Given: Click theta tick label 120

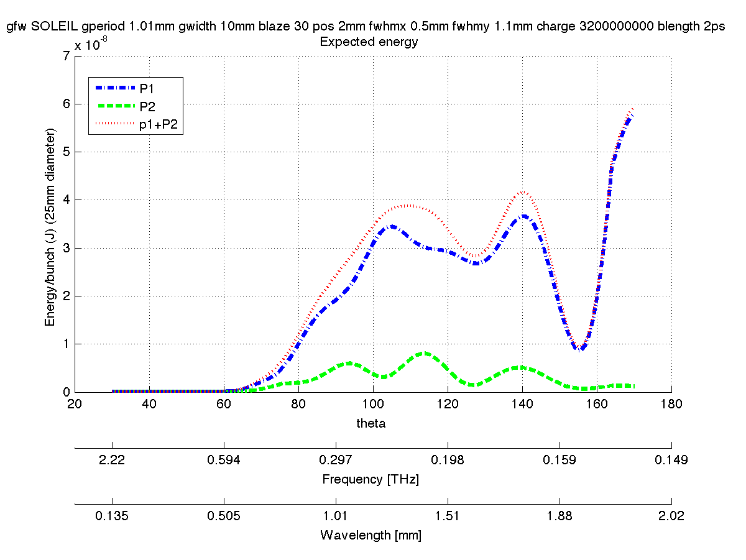Looking at the screenshot, I should click(x=448, y=405).
